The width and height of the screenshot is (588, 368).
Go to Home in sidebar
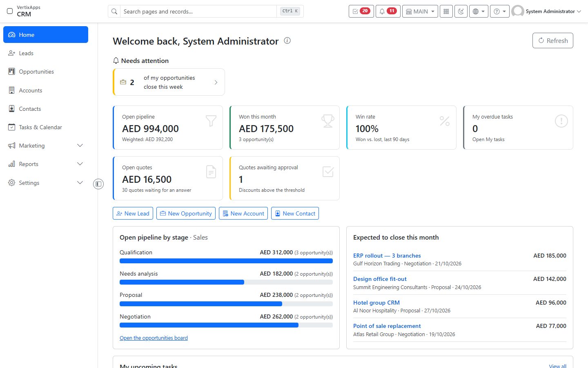pos(46,35)
